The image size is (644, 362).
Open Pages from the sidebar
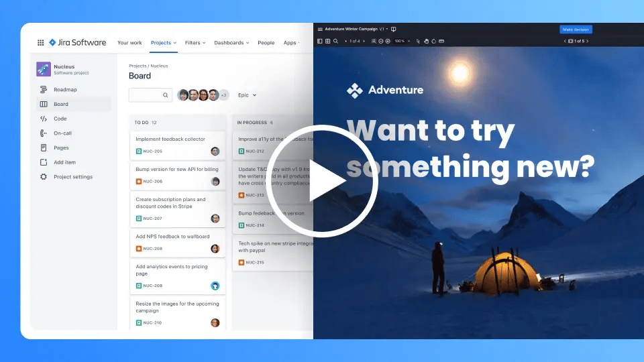[x=61, y=147]
